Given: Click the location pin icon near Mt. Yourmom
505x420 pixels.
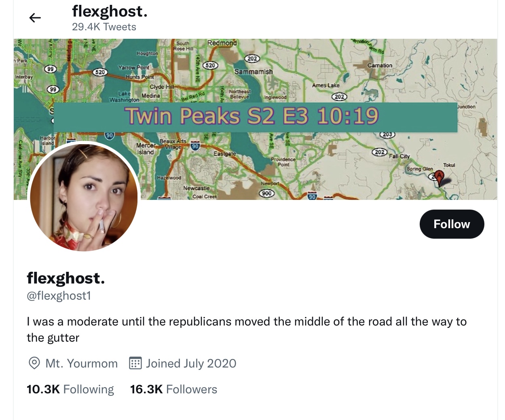Looking at the screenshot, I should 34,363.
